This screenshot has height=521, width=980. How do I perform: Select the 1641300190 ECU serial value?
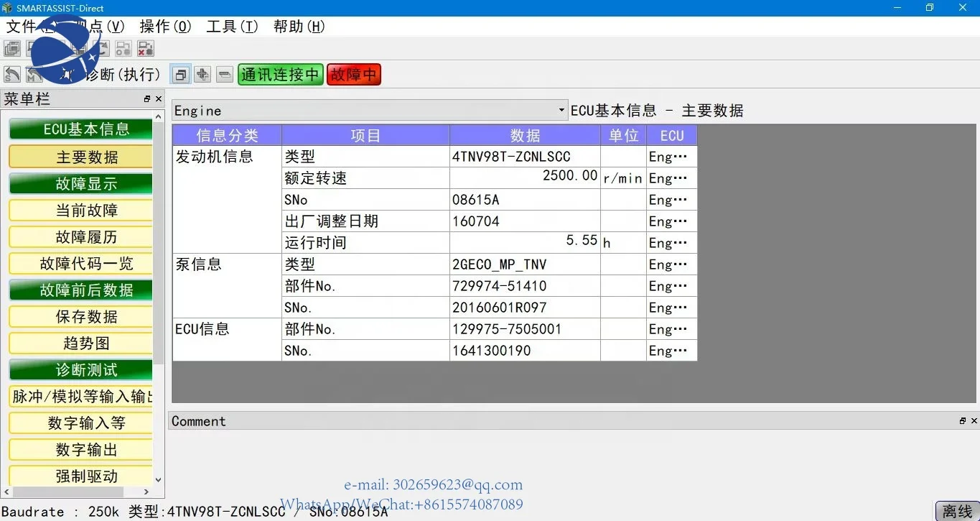click(x=525, y=351)
